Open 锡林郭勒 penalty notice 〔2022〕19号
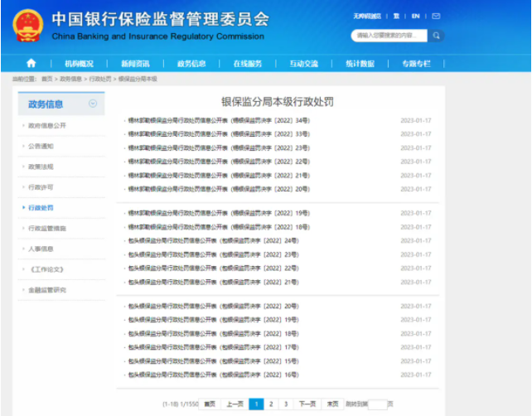Image resolution: width=532 pixels, height=416 pixels. click(219, 213)
